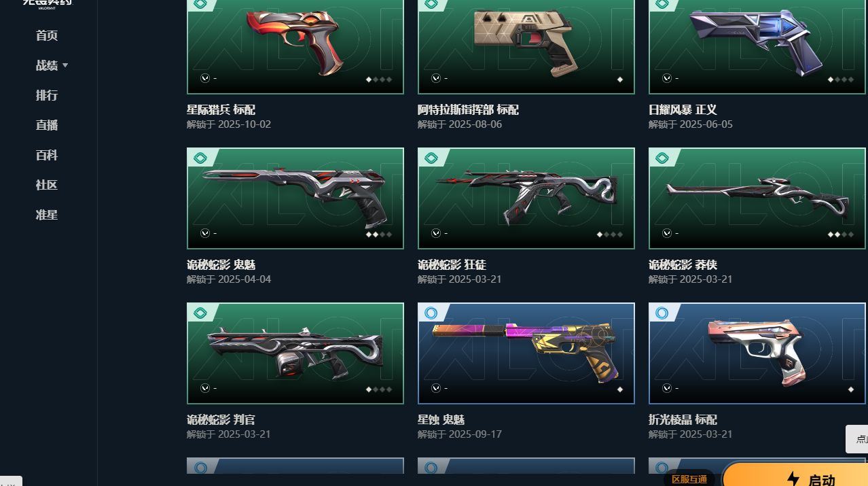Go to 排行 rankings page
Image resolution: width=868 pixels, height=486 pixels.
47,95
